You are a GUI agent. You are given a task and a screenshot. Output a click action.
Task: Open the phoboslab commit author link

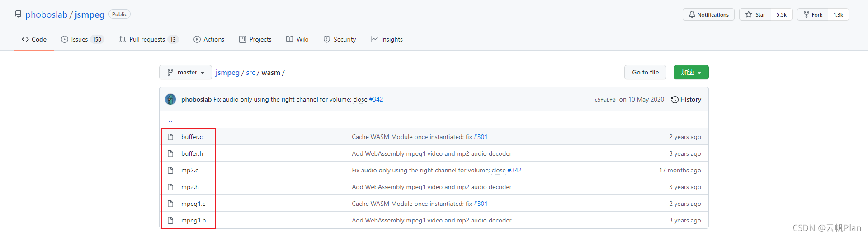click(196, 99)
